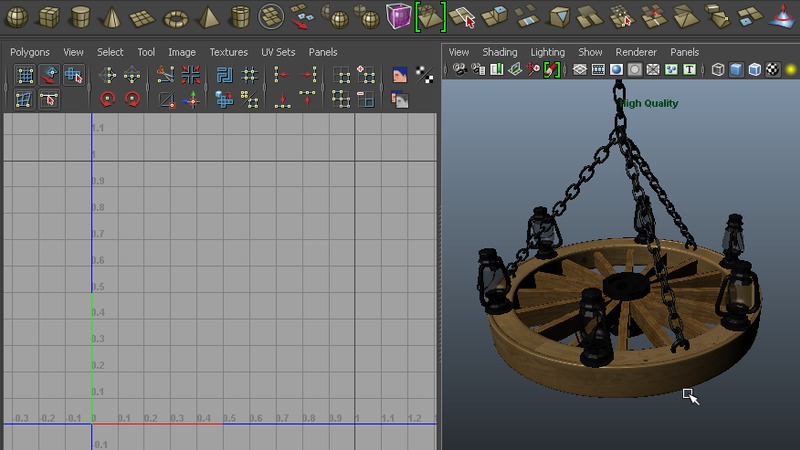Click the purple cube shelf icon
The height and width of the screenshot is (450, 800).
click(398, 17)
